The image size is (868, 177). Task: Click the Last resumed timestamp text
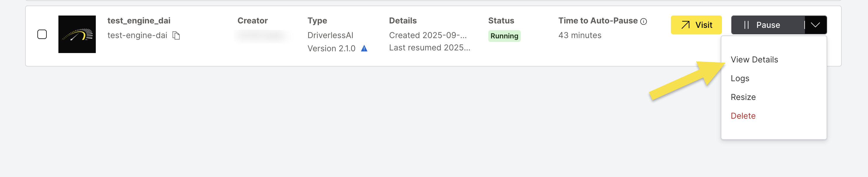tap(429, 48)
